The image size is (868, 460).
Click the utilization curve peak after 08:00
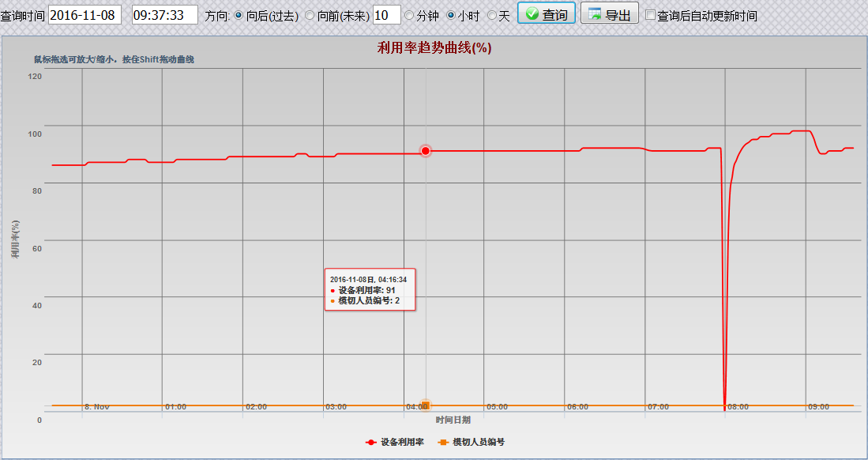point(801,131)
